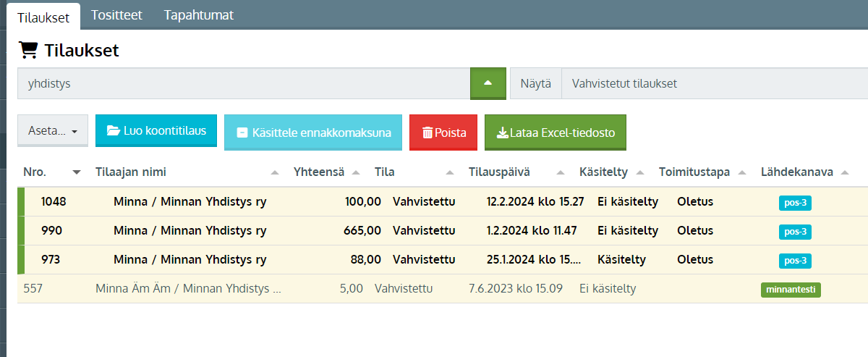Sort by Tilaajan nimi column arrow

(274, 172)
